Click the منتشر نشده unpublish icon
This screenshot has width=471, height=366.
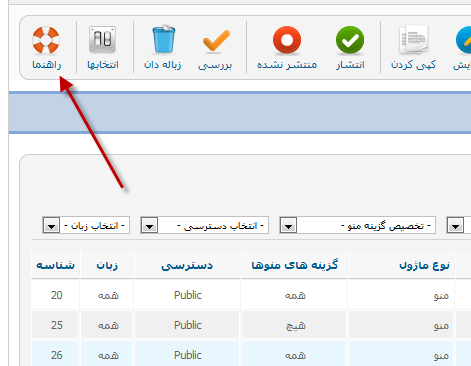tap(287, 40)
